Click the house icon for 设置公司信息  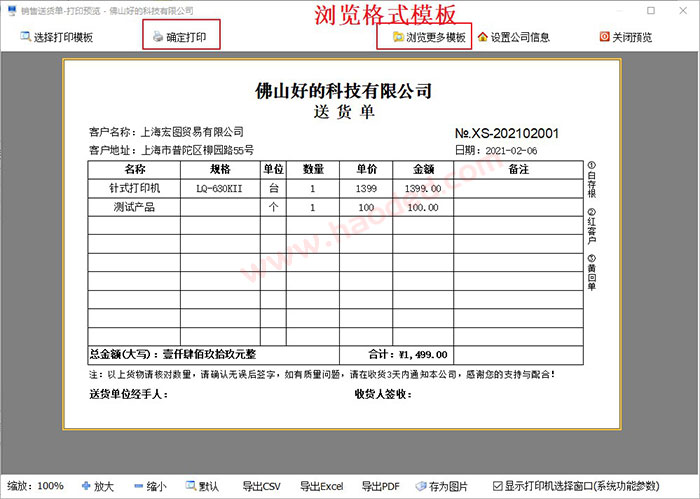tap(483, 37)
